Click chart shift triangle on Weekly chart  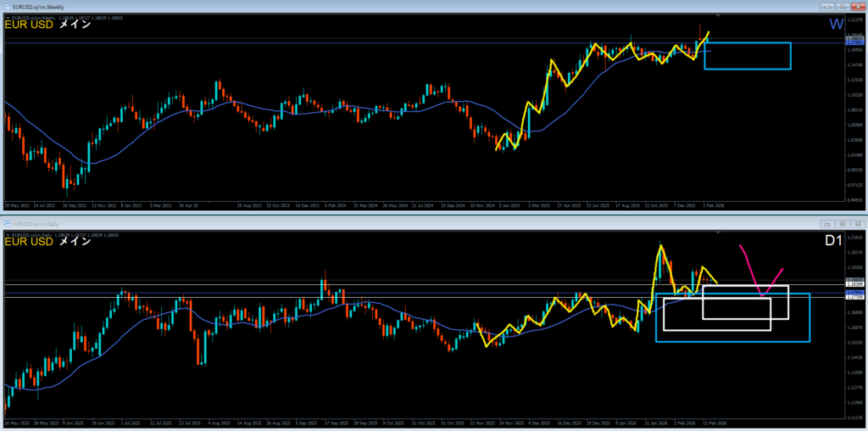(x=719, y=16)
